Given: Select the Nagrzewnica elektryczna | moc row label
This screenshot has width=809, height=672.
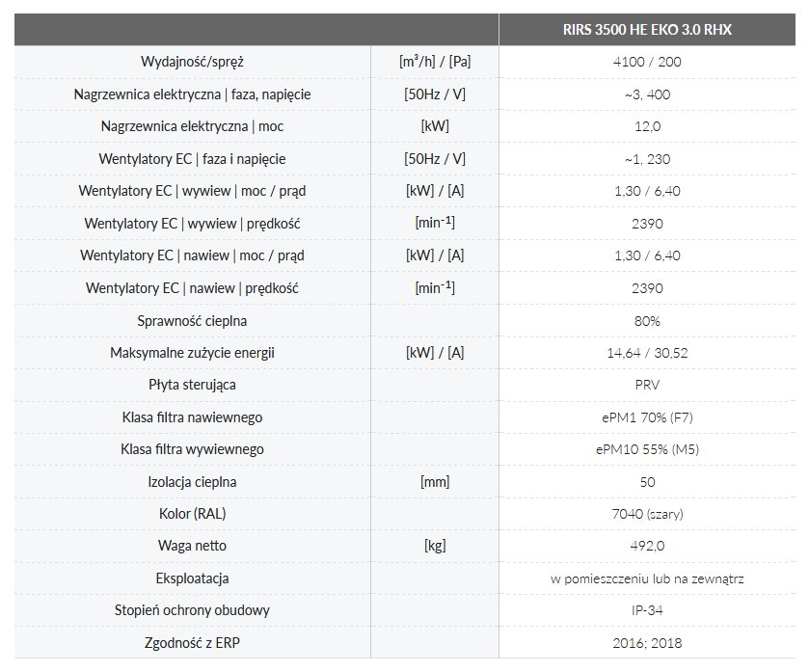Looking at the screenshot, I should click(192, 126).
